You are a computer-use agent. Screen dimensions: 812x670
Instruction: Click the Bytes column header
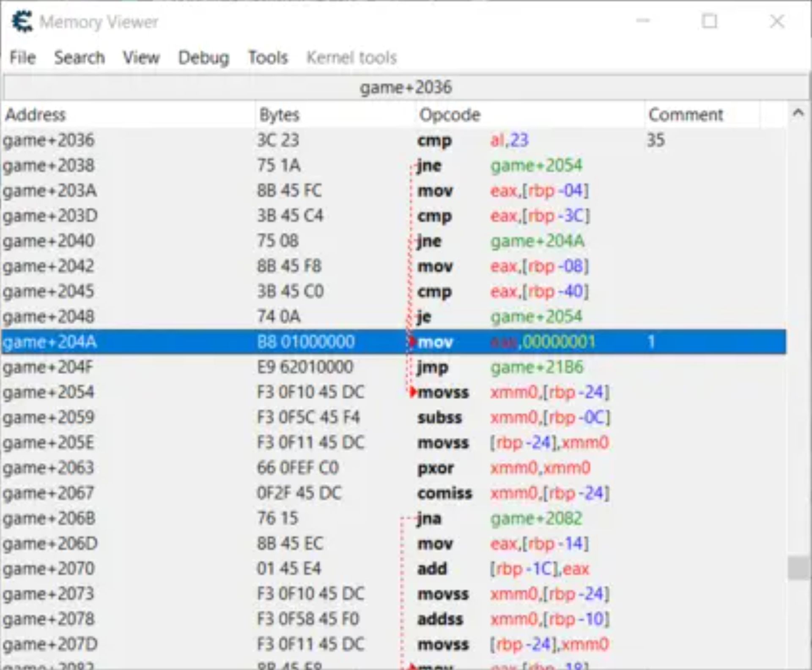click(335, 115)
